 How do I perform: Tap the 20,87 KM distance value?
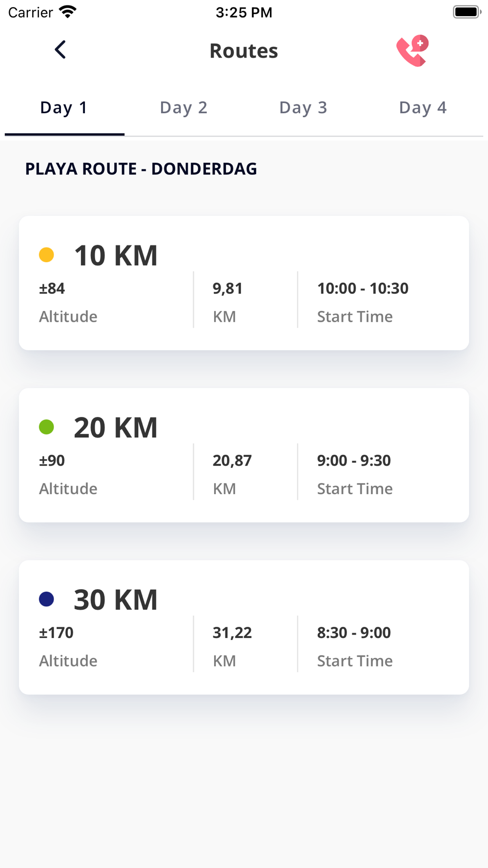pyautogui.click(x=232, y=460)
